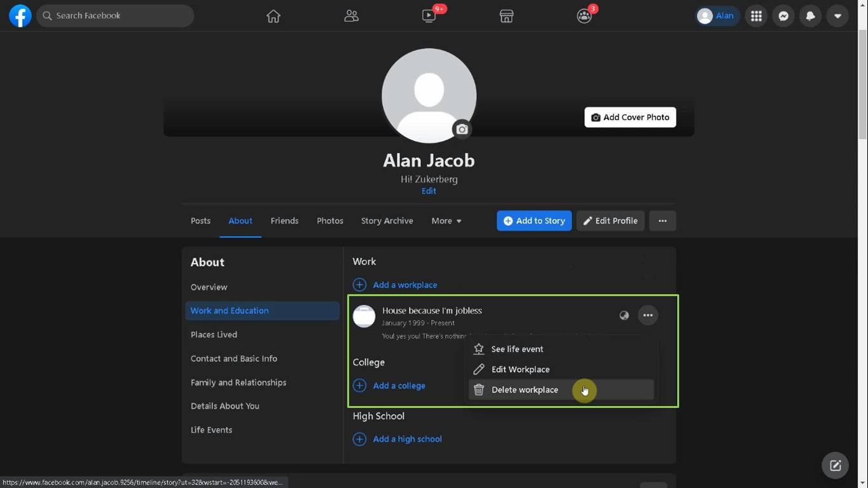The width and height of the screenshot is (868, 488).
Task: Click the new message compose icon
Action: pyautogui.click(x=835, y=465)
